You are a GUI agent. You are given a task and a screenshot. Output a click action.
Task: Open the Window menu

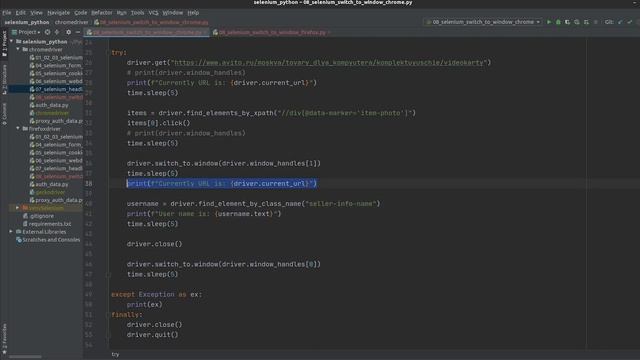(173, 13)
